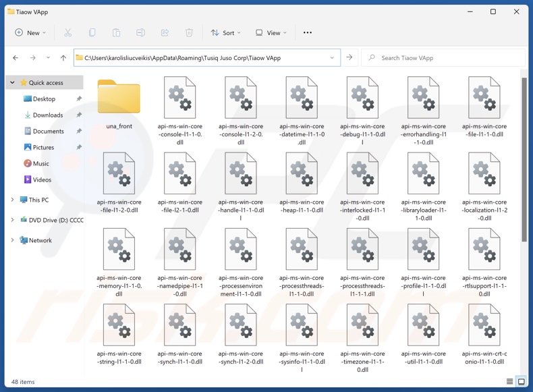The width and height of the screenshot is (533, 392).
Task: Open the Sort options dropdown
Action: coord(226,32)
